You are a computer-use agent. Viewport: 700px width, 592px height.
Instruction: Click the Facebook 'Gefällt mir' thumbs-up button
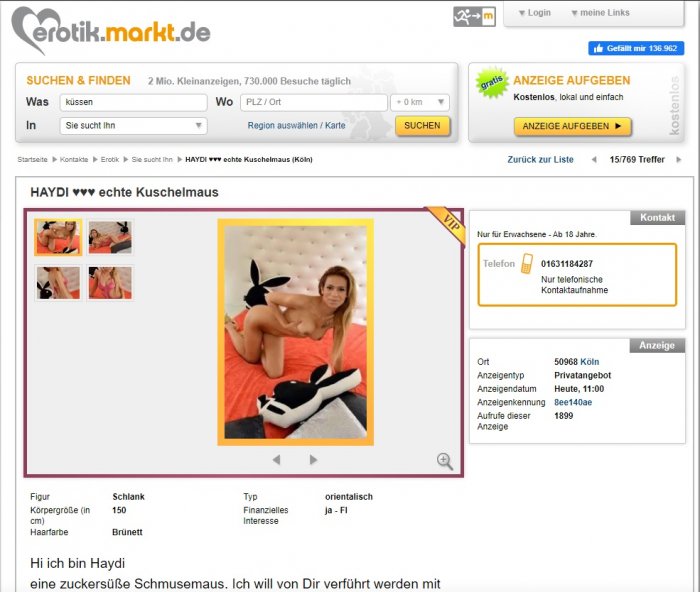pos(636,48)
